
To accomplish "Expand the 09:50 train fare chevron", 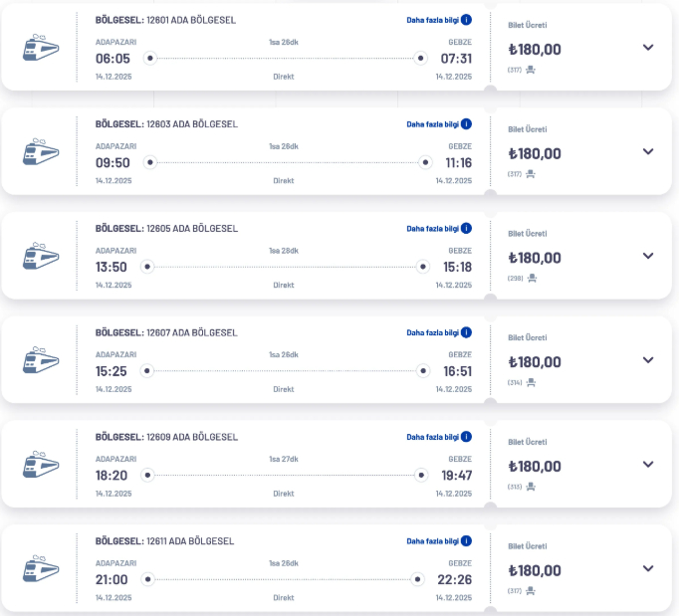I will 648,152.
